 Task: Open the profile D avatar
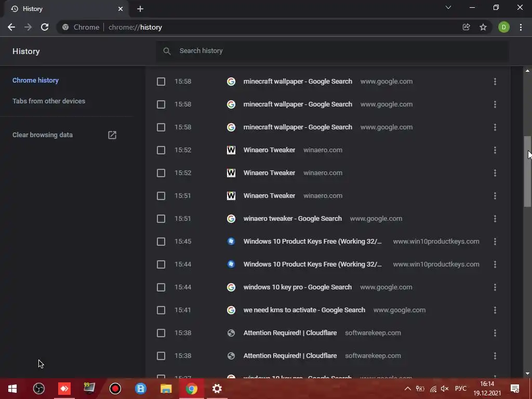(504, 27)
